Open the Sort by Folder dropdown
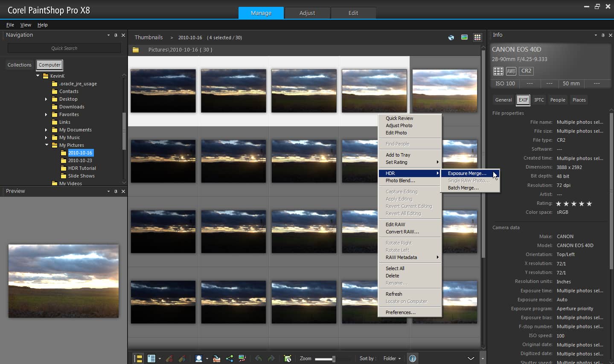The width and height of the screenshot is (614, 364). [392, 358]
